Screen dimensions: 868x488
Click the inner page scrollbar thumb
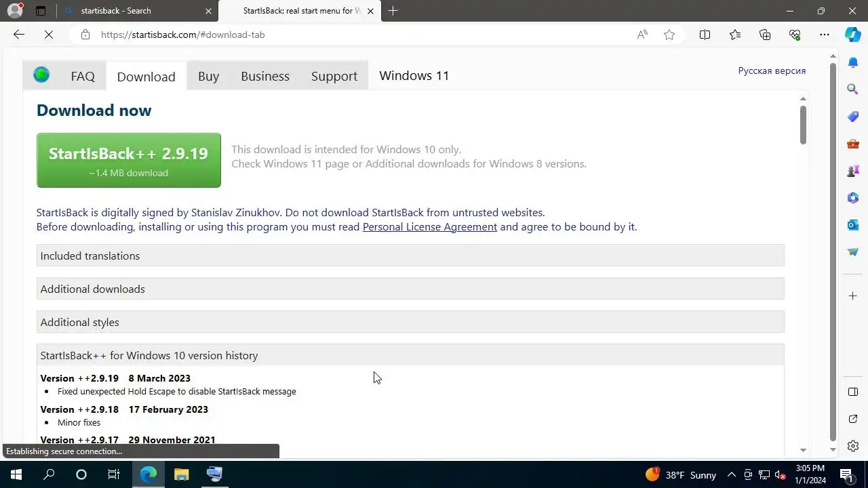tap(803, 125)
